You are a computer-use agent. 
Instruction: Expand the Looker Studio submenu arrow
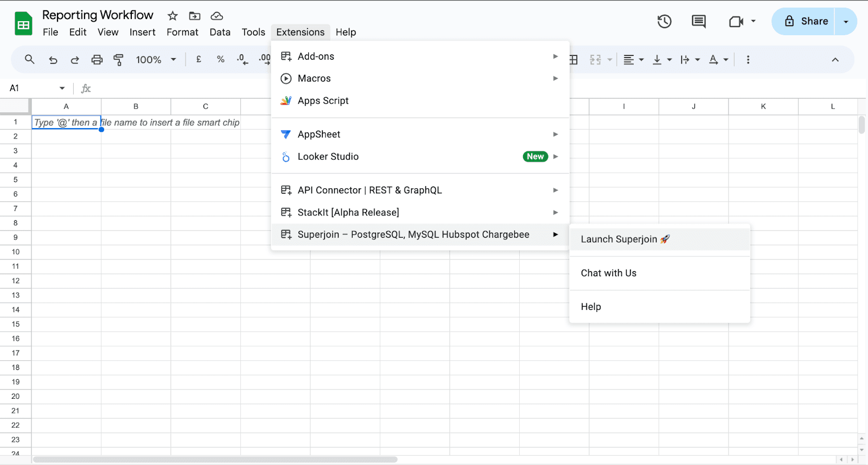click(x=556, y=156)
